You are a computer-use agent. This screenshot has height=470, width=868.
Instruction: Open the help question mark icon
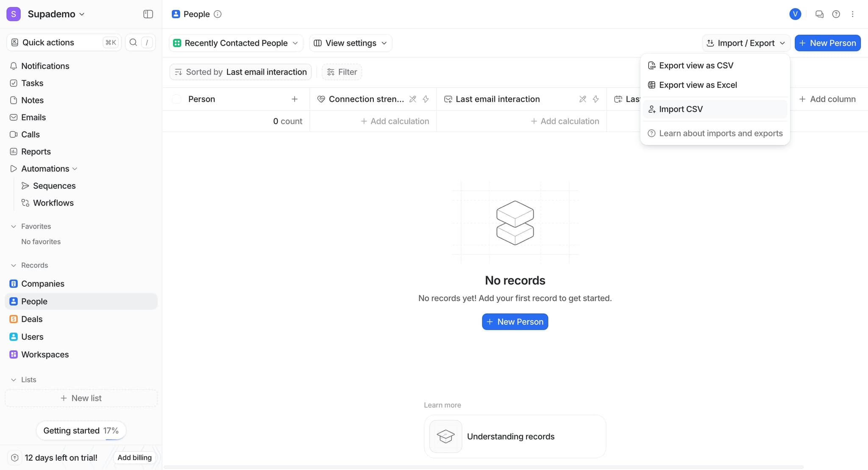836,14
